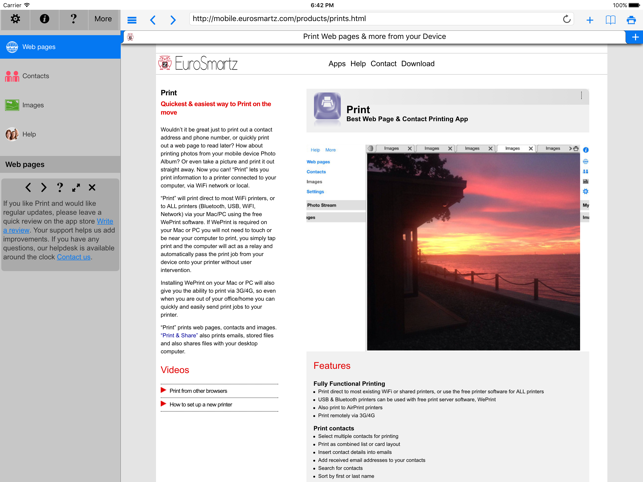Select the Print Web pages tab
643x482 pixels.
click(374, 37)
